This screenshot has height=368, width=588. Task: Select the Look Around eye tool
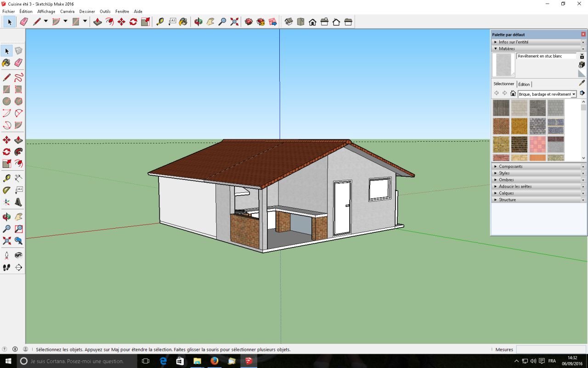coord(18,255)
